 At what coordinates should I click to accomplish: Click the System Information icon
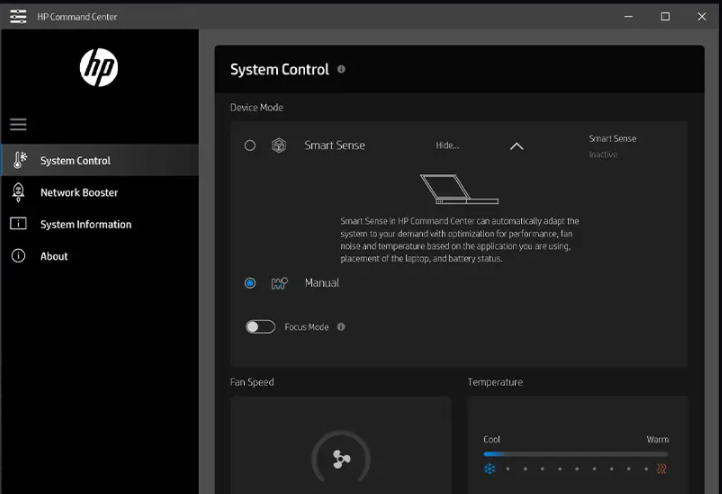(18, 224)
